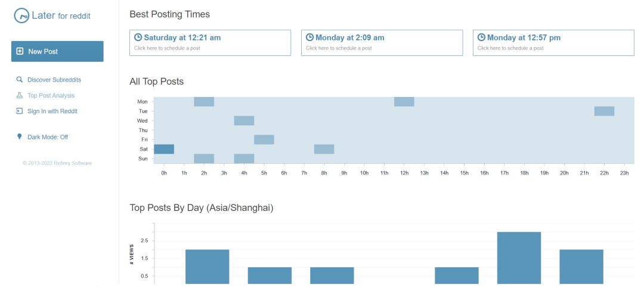
Task: Click the tallest bar in Top Posts By Day
Action: coord(519,257)
